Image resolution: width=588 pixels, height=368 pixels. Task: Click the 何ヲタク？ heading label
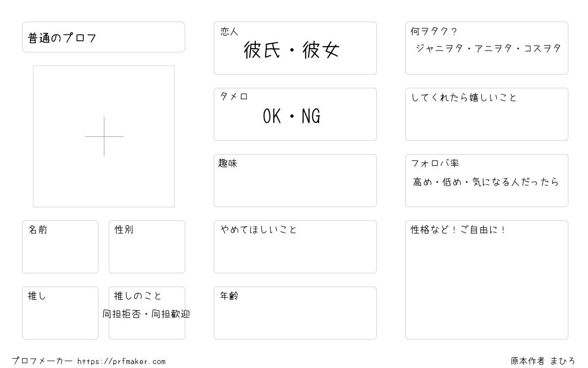(x=434, y=32)
